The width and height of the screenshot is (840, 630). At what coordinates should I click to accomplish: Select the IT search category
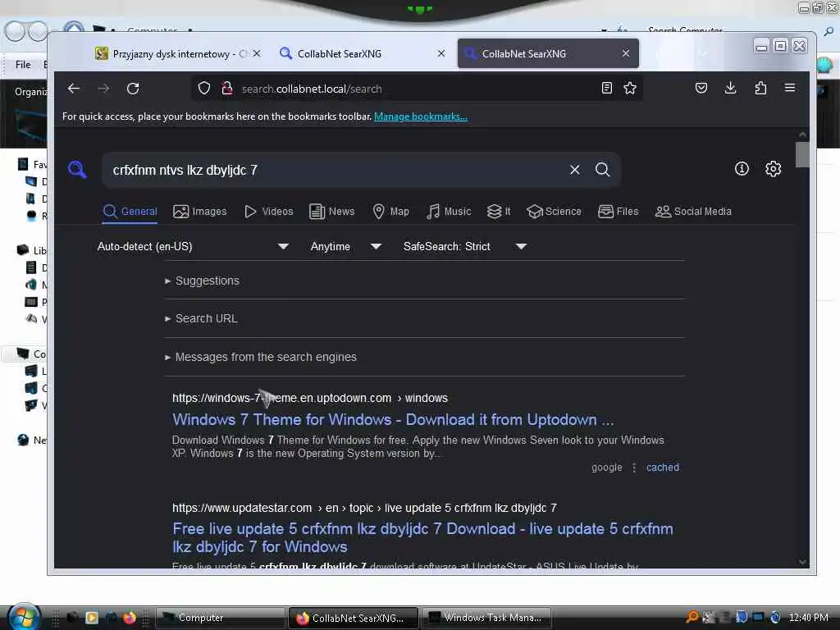[499, 212]
